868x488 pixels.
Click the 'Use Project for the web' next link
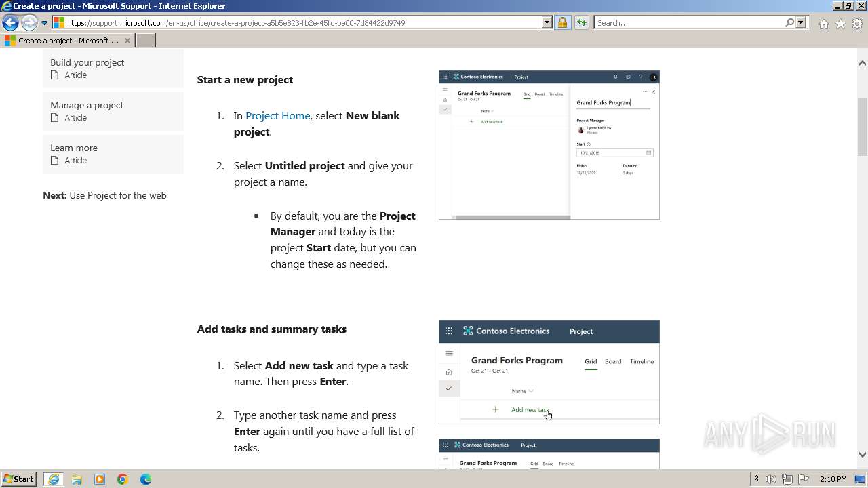pyautogui.click(x=117, y=195)
